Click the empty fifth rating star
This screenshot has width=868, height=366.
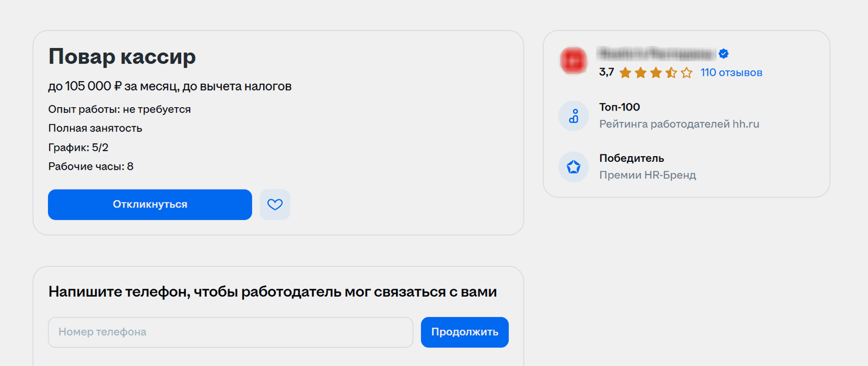tap(686, 73)
